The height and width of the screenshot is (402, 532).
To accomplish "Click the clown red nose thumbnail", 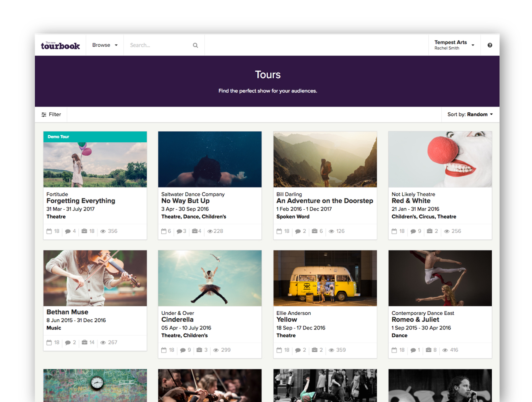I will (440, 159).
